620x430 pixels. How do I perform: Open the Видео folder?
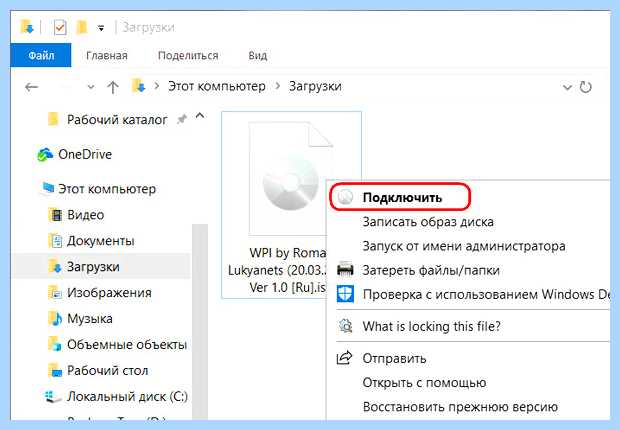click(86, 215)
